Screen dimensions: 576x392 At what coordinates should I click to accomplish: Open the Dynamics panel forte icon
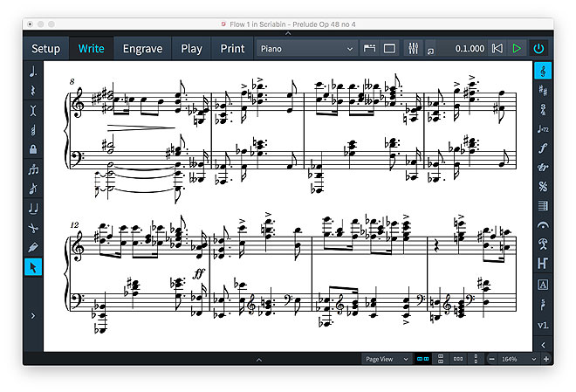(543, 148)
